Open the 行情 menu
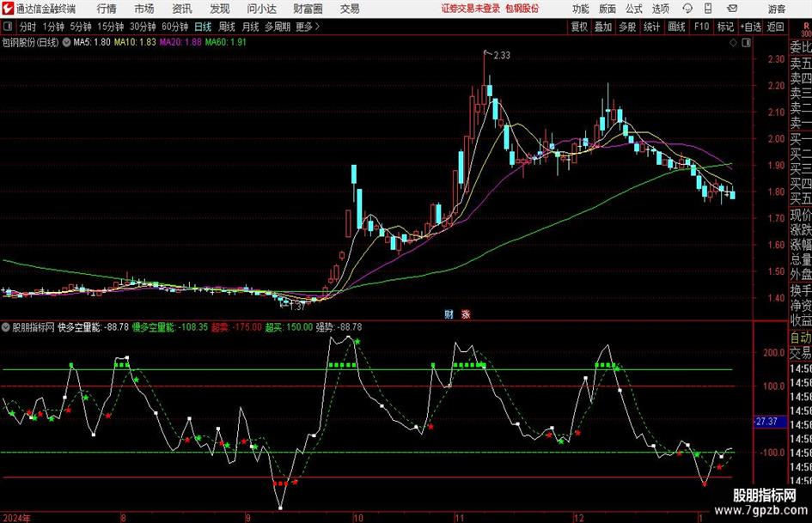The image size is (812, 523). pyautogui.click(x=107, y=9)
